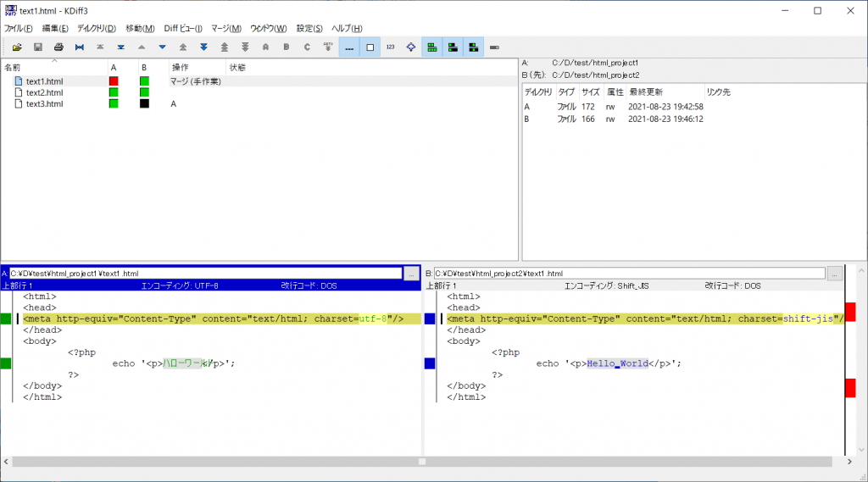Viewport: 868px width, 482px height.
Task: Click the Print toolbar icon
Action: [59, 47]
